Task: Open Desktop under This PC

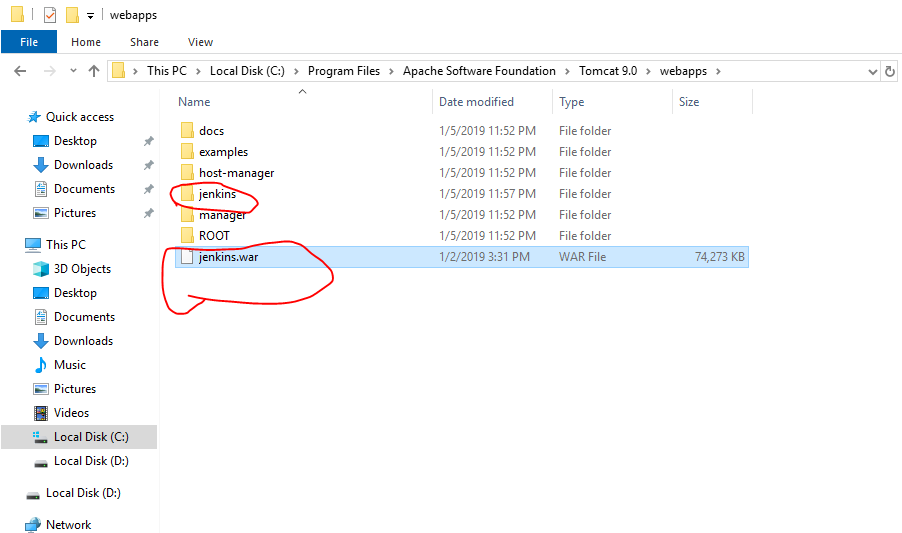Action: click(x=75, y=293)
